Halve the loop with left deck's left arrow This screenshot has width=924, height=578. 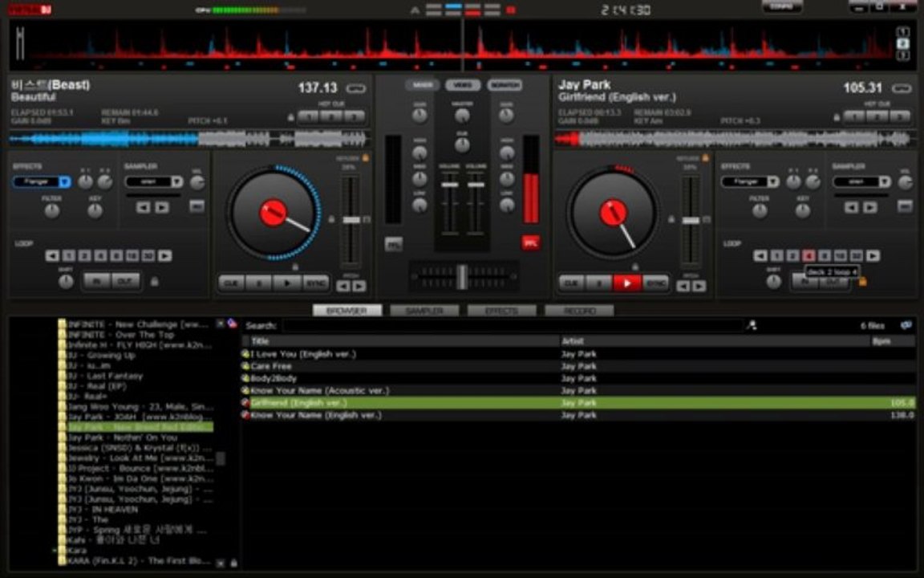pos(52,255)
